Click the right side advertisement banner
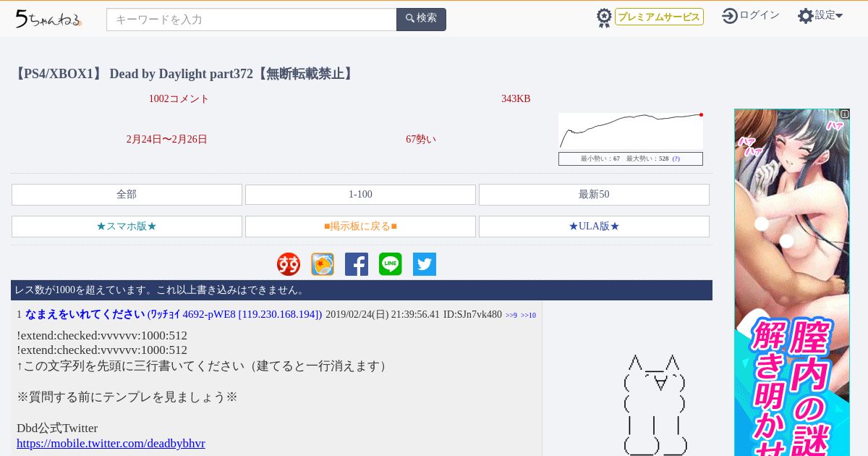 click(792, 282)
